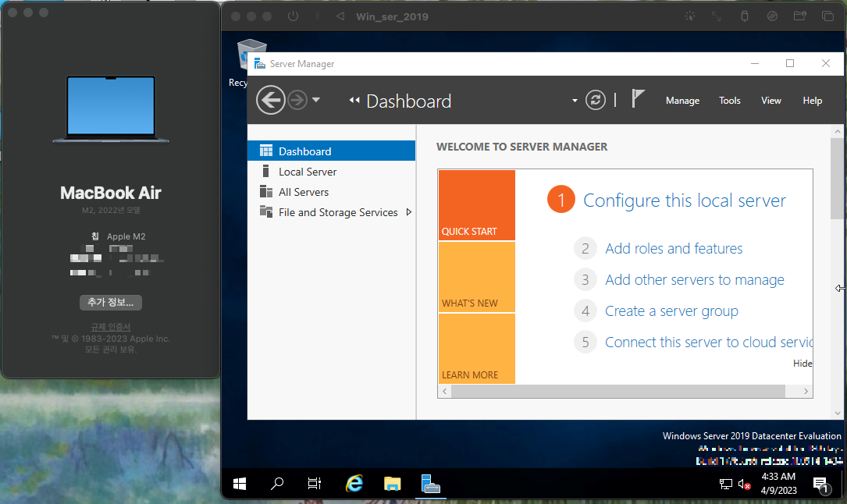Open the View menu
Screen dimensions: 847x504
770,101
